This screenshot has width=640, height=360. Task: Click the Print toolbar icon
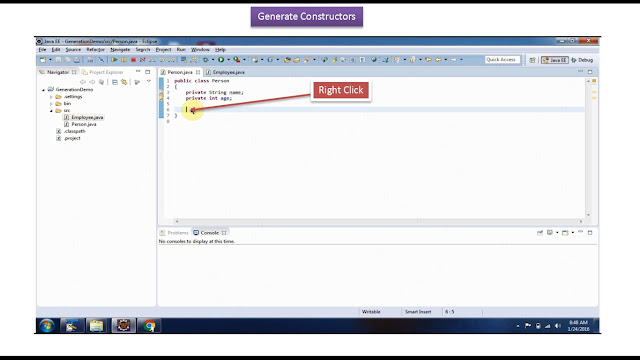pos(76,60)
